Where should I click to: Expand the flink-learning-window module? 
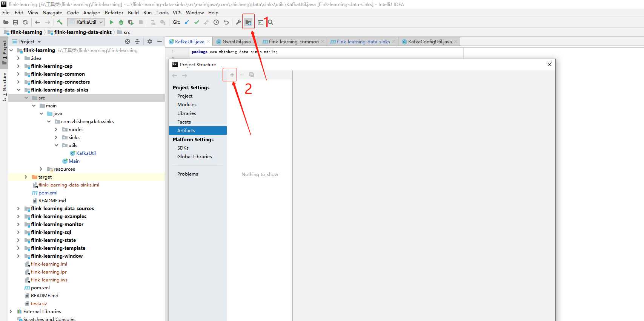tap(18, 256)
